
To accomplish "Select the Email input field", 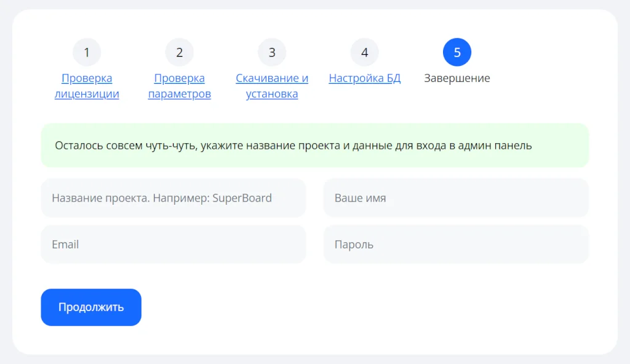I will click(173, 245).
